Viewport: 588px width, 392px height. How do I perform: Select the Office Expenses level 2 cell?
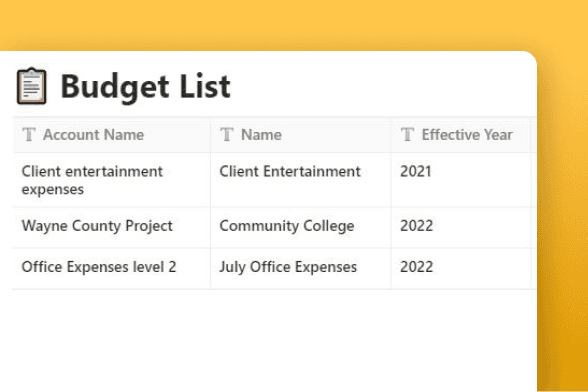coord(112,269)
